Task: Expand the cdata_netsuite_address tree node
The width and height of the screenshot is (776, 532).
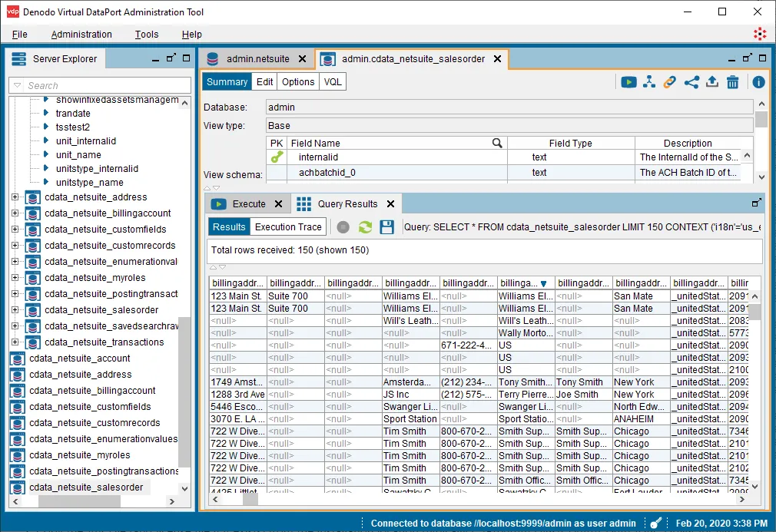Action: tap(15, 197)
